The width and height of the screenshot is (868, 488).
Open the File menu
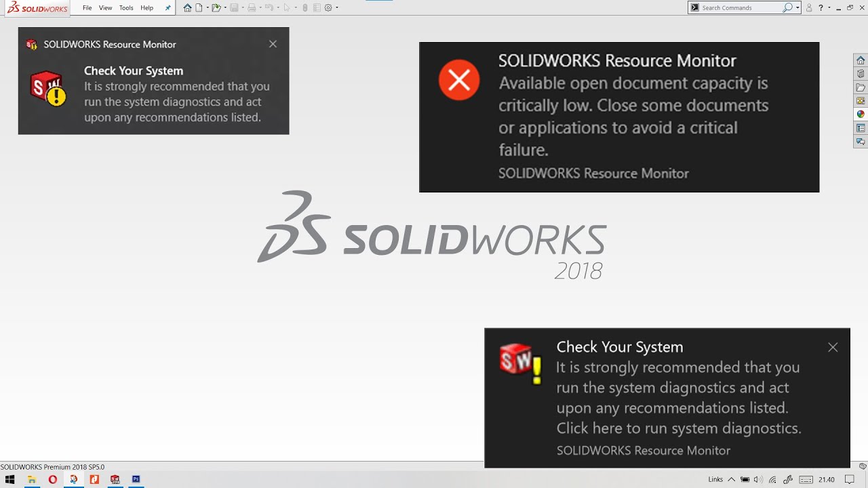click(87, 8)
